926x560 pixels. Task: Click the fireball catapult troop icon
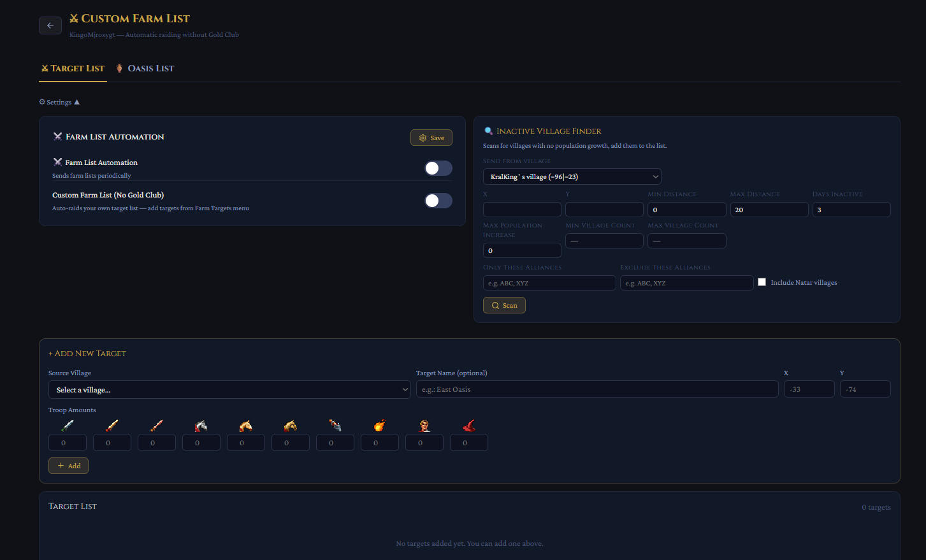point(380,425)
